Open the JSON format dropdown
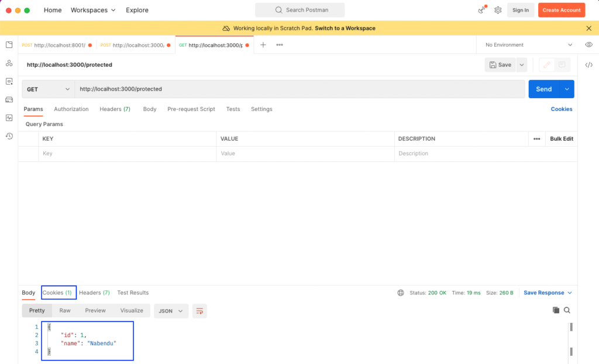 tap(171, 311)
